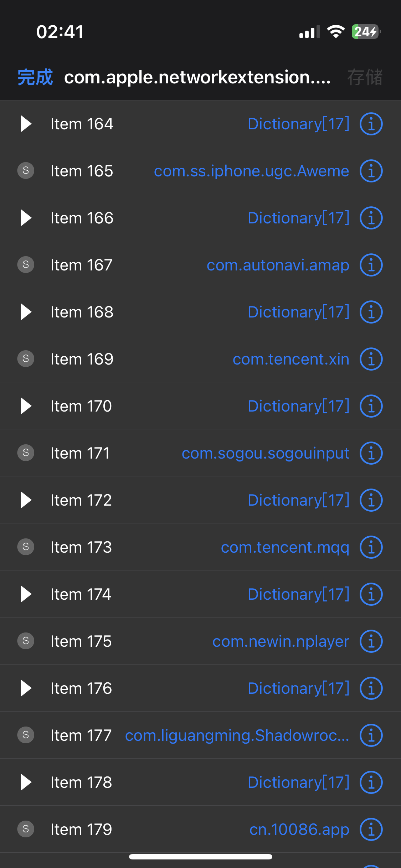Show info for com.tencent.xin entry
401x868 pixels.
[371, 359]
